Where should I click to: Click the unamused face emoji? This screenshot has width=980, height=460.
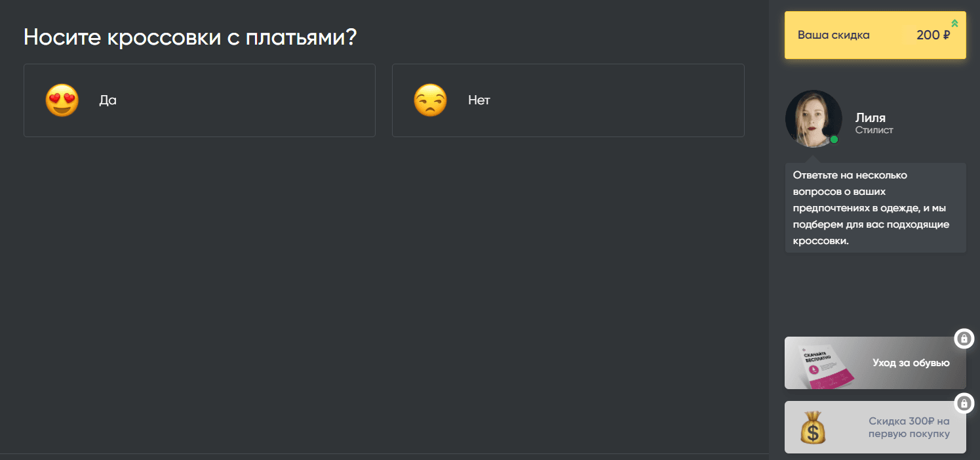(430, 100)
